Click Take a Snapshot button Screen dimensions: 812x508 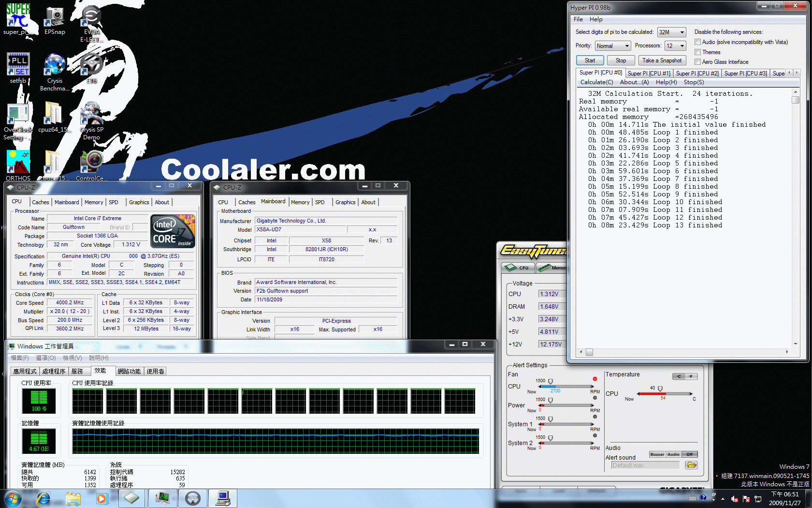[x=662, y=60]
